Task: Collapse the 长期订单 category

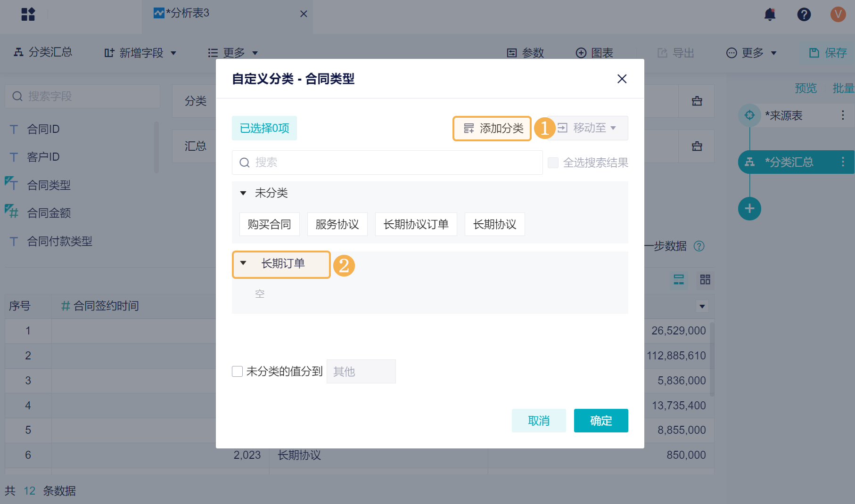Action: tap(243, 263)
